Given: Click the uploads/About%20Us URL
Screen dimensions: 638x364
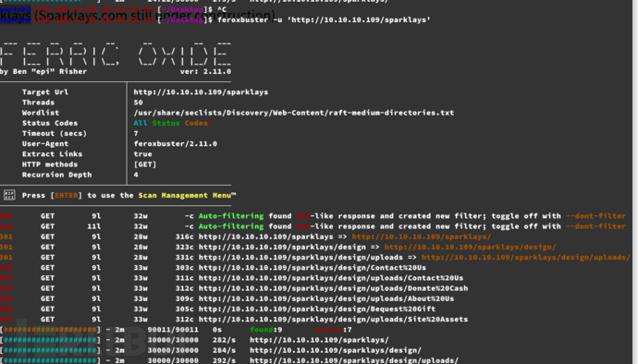Looking at the screenshot, I should pos(326,299).
